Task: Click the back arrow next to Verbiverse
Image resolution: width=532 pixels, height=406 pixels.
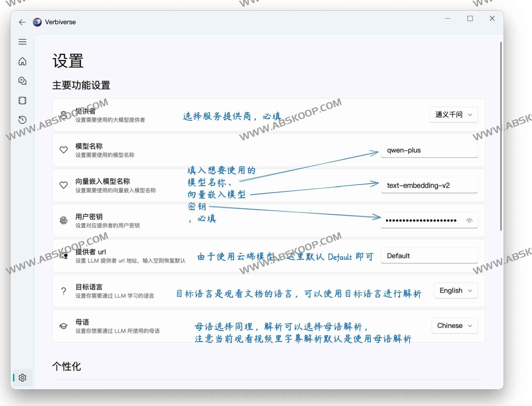Action: pos(22,22)
